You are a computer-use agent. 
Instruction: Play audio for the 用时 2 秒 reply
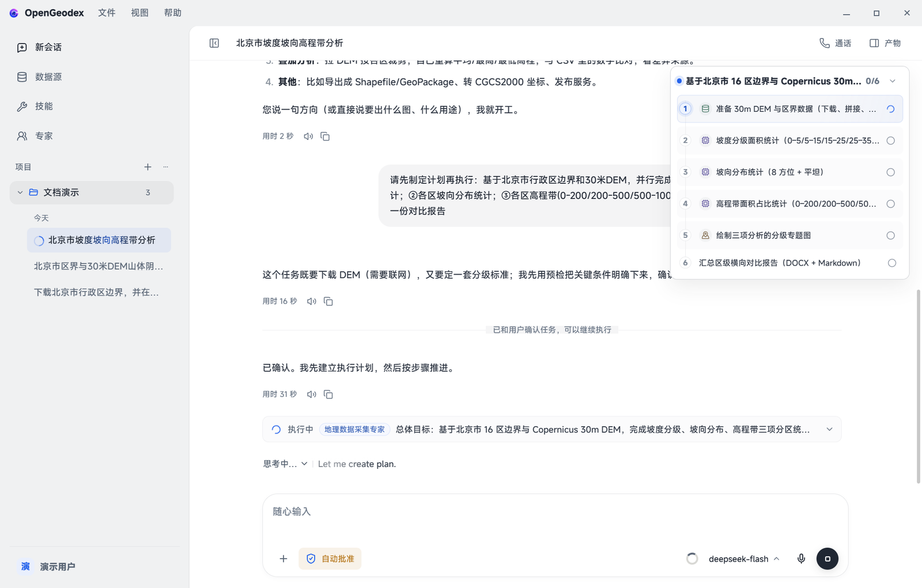308,136
